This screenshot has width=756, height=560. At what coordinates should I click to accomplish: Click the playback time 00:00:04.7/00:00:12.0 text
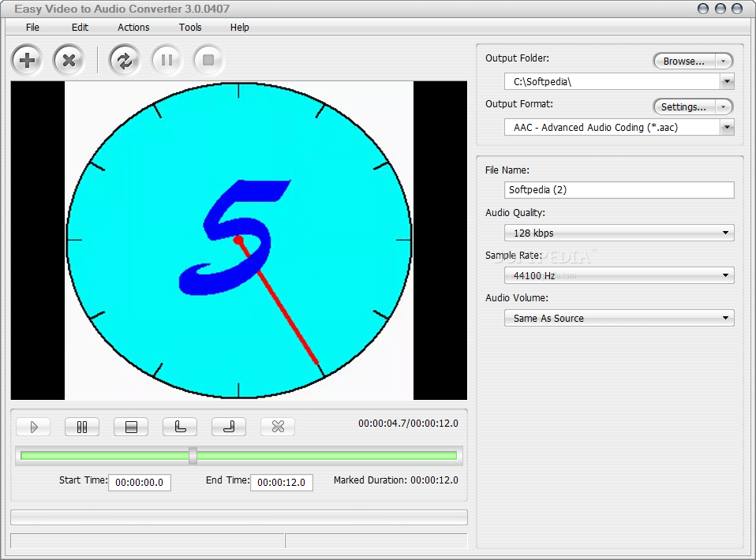point(408,423)
